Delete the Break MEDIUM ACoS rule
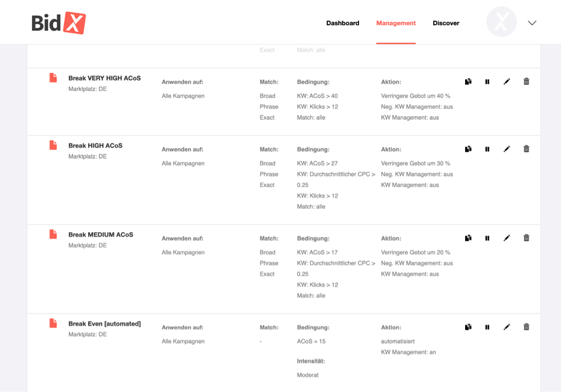Screen dimensions: 561x392 pos(526,237)
